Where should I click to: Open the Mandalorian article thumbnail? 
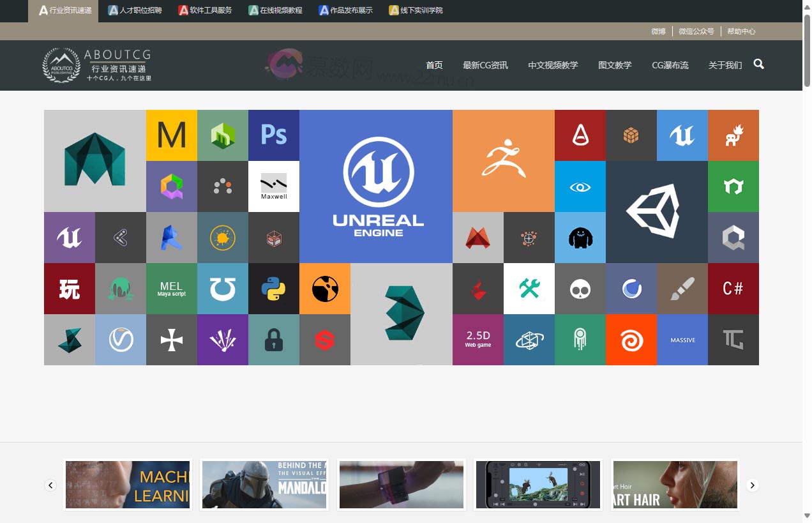[x=264, y=485]
